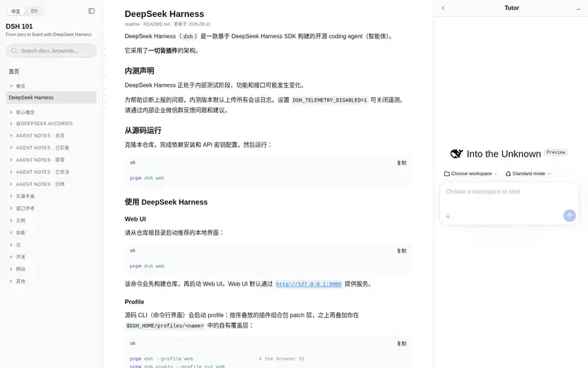
Task: Copy the Web UI pnpm dsh web code
Action: (401, 251)
